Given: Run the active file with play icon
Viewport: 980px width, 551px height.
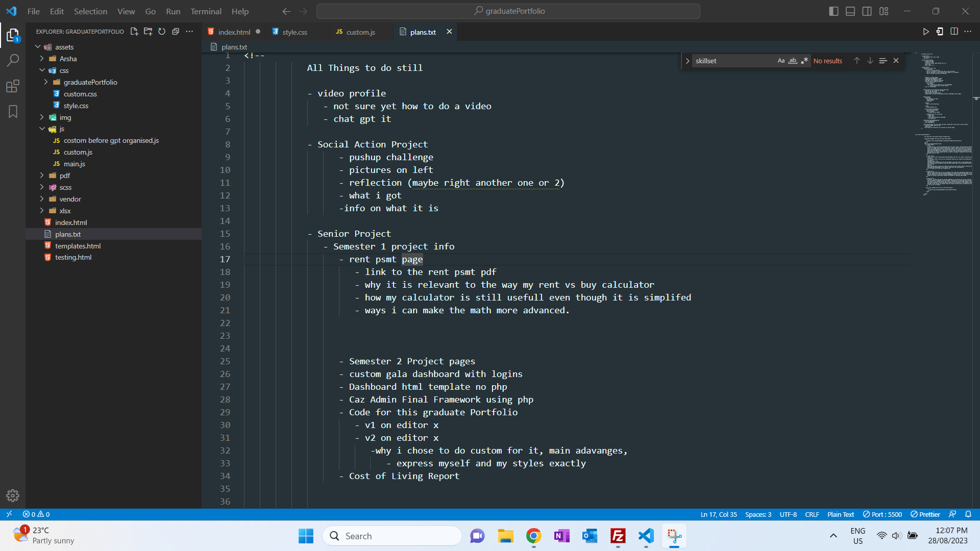Looking at the screenshot, I should [x=925, y=32].
